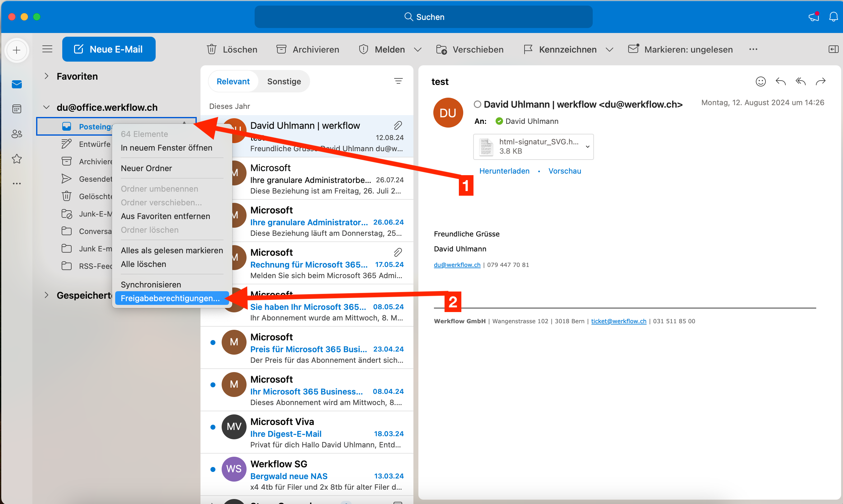Click the message list filter icon

click(x=398, y=81)
